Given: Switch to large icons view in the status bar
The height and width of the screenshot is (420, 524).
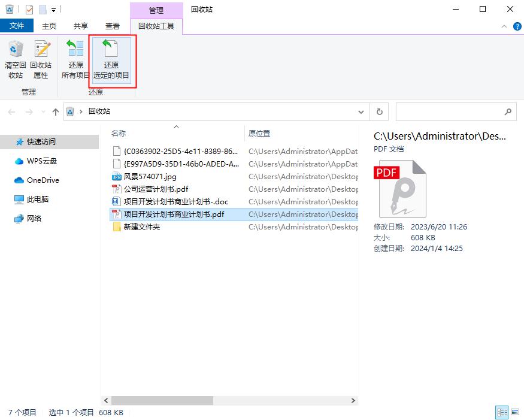Looking at the screenshot, I should click(x=515, y=412).
